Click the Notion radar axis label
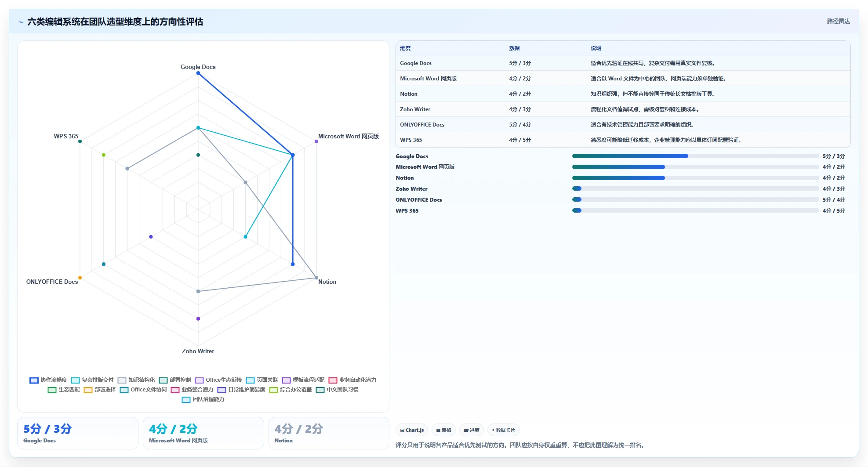Image resolution: width=868 pixels, height=467 pixels. tap(327, 282)
